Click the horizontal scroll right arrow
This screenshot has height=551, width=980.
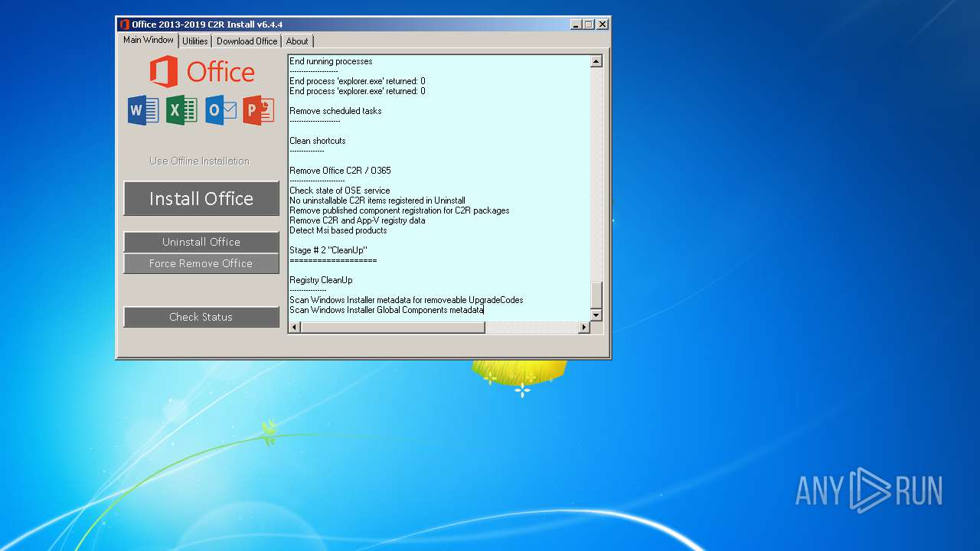(x=583, y=328)
